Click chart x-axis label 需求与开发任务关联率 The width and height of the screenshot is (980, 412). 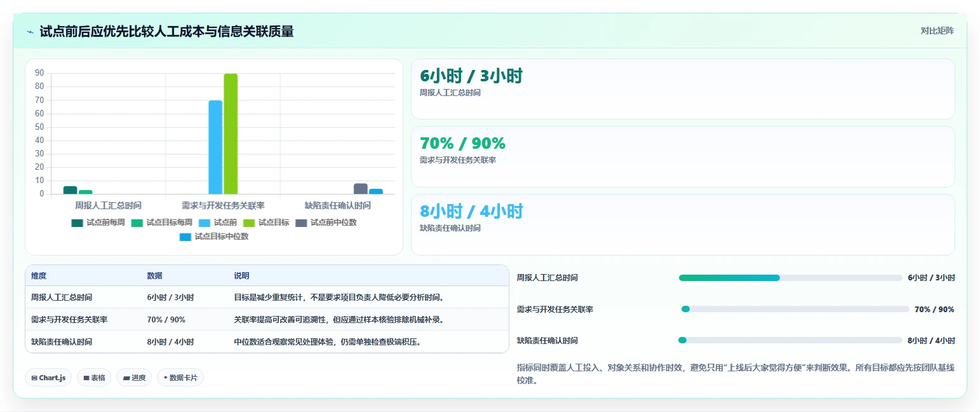pyautogui.click(x=223, y=205)
